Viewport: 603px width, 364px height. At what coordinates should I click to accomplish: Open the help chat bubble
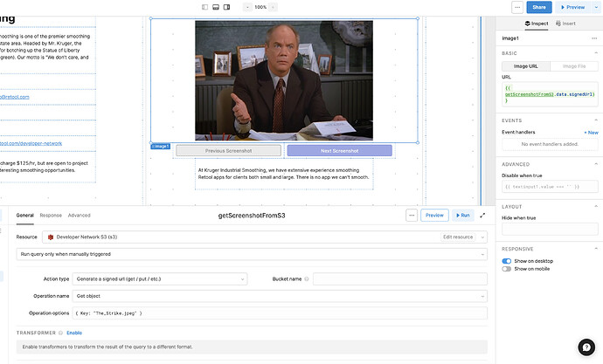click(x=586, y=347)
